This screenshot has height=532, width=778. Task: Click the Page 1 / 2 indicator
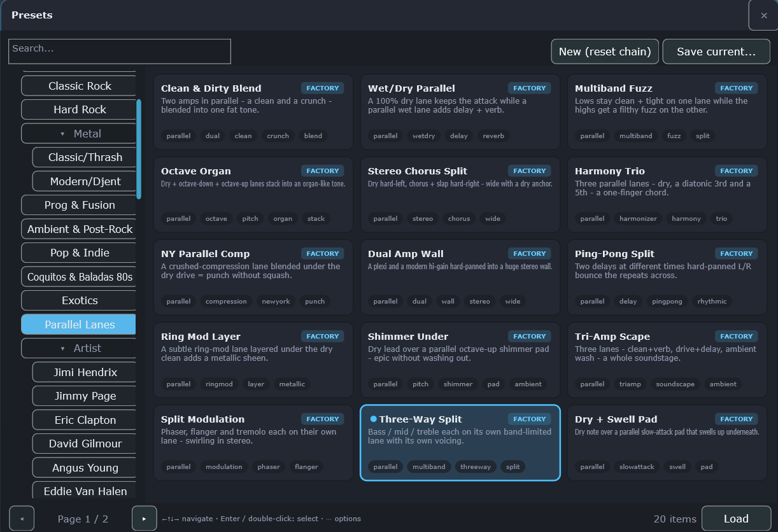tap(83, 519)
